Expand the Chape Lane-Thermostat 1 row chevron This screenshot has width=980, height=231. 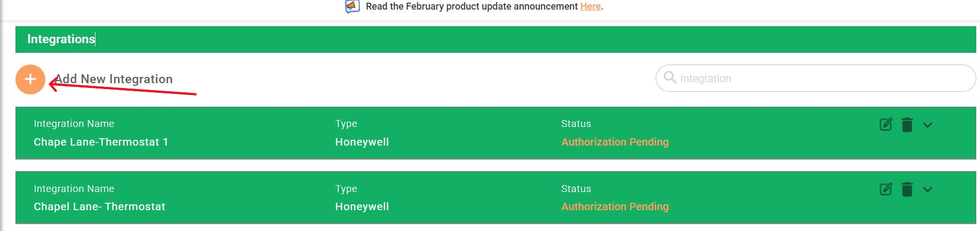928,125
